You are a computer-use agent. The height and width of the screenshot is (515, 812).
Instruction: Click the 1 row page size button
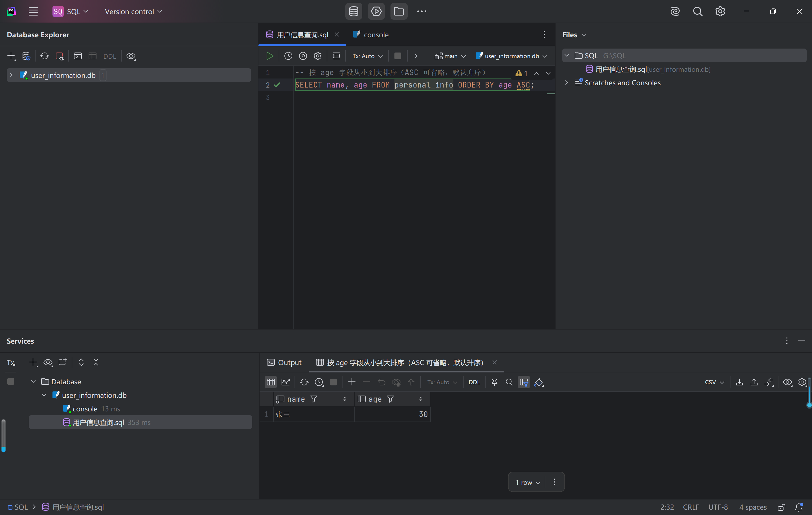click(527, 482)
